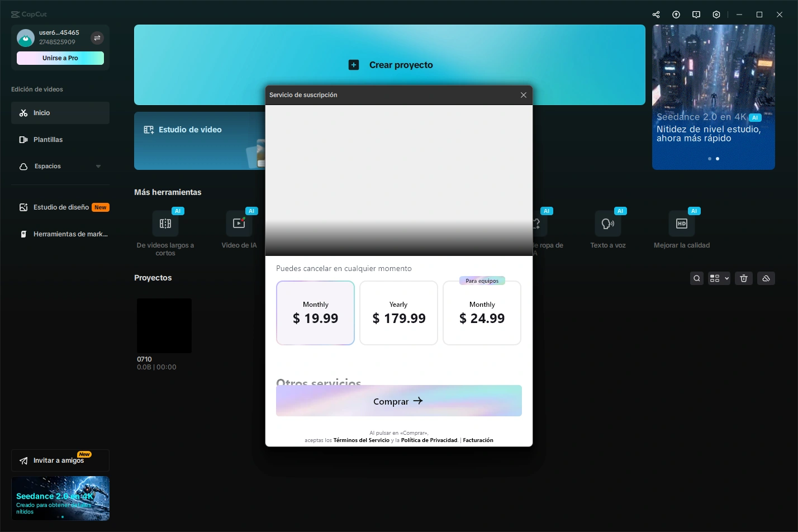Open the upload arrow icon in title bar
This screenshot has width=798, height=532.
pos(676,15)
